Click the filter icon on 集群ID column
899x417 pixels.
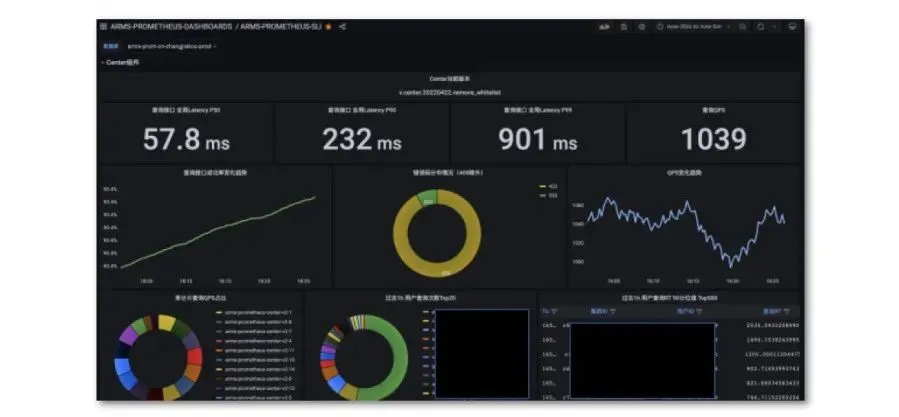coord(612,311)
